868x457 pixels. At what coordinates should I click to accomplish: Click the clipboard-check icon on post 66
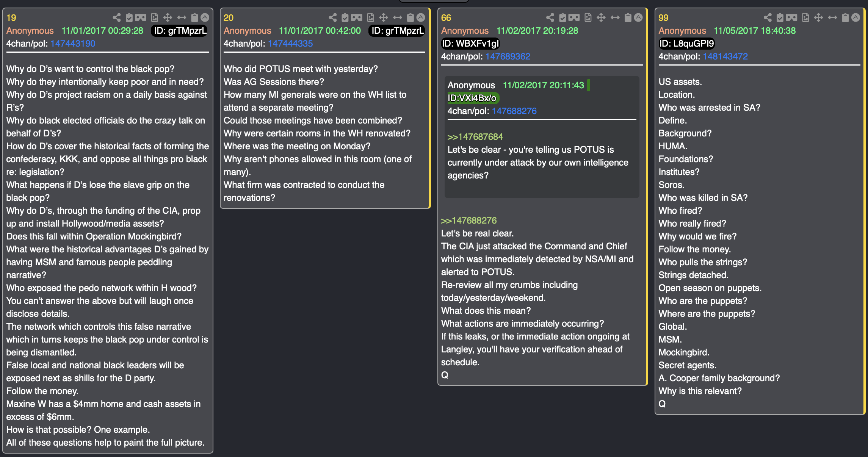click(563, 17)
